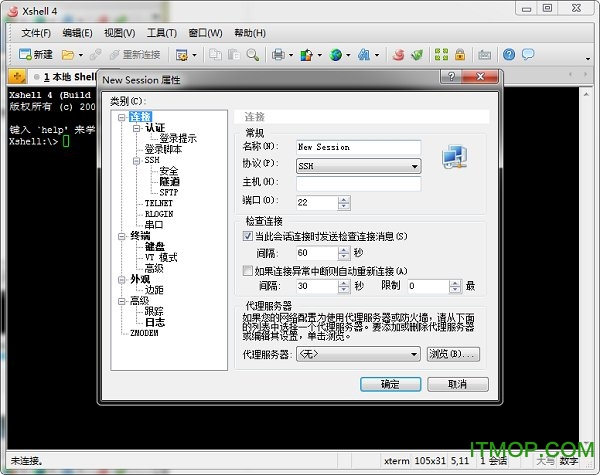Click the dialog help question mark button
The image size is (600, 475).
pos(451,77)
